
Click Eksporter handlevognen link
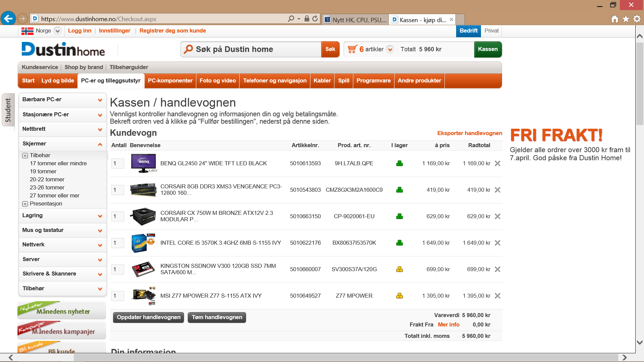[x=470, y=133]
